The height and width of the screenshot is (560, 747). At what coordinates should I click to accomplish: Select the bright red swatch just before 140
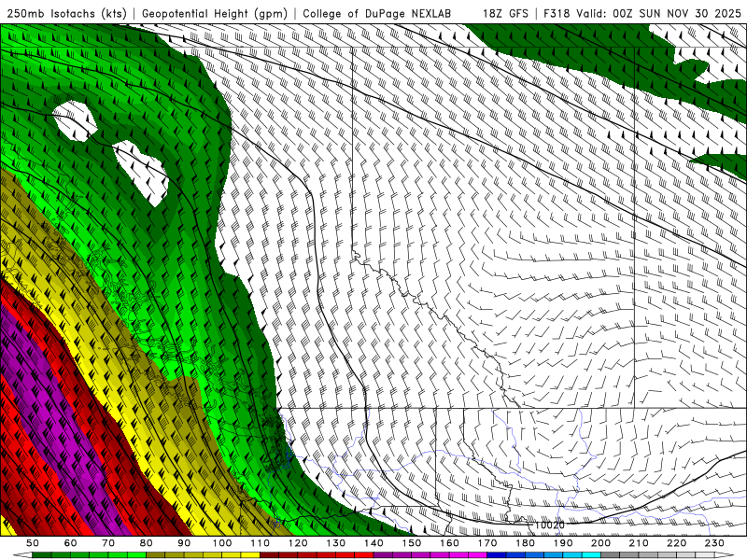click(363, 554)
